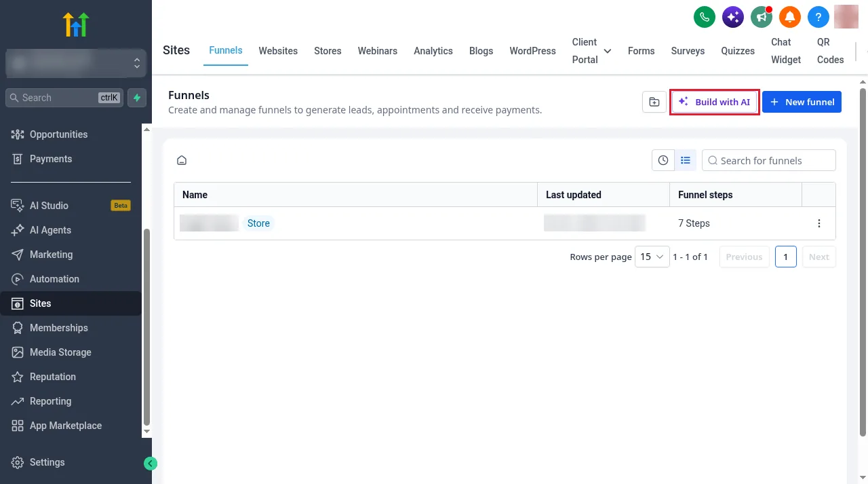The height and width of the screenshot is (484, 868).
Task: Switch to the QR Codes tab
Action: point(831,51)
